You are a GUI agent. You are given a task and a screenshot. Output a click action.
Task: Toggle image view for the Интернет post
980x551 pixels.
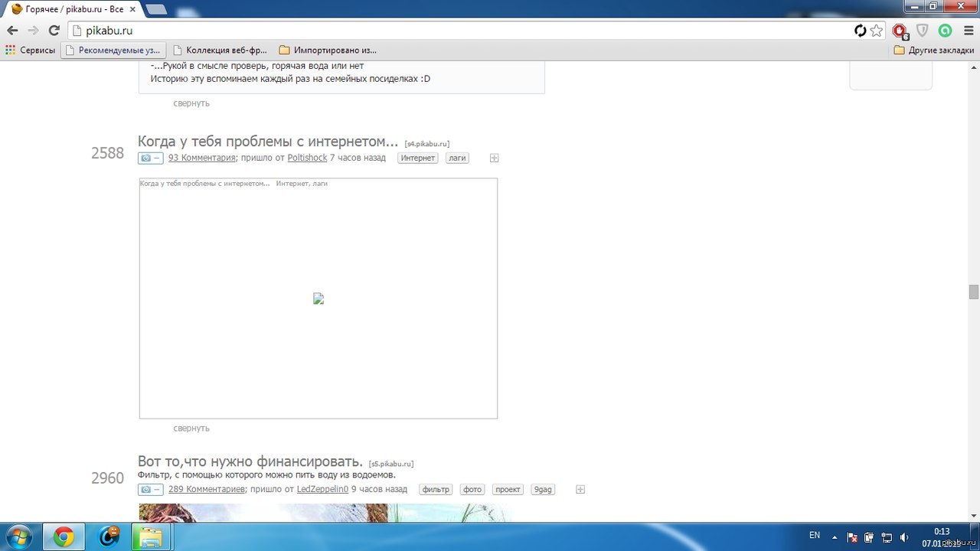coord(150,158)
